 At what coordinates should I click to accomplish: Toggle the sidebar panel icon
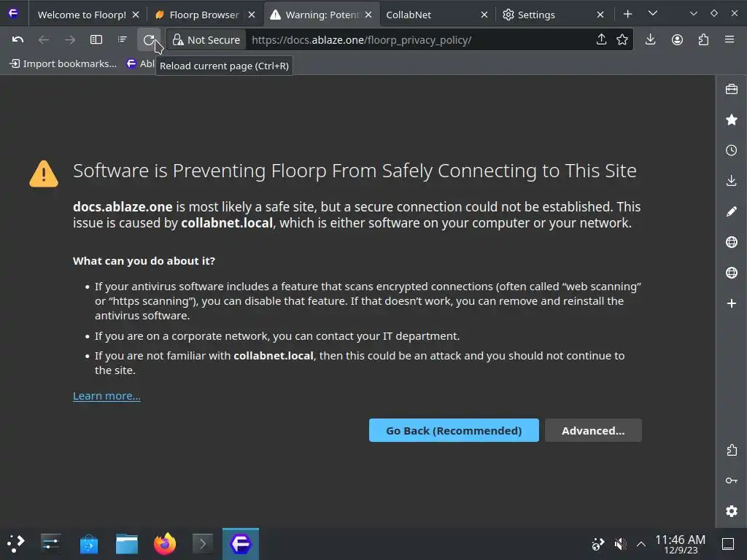tap(96, 39)
